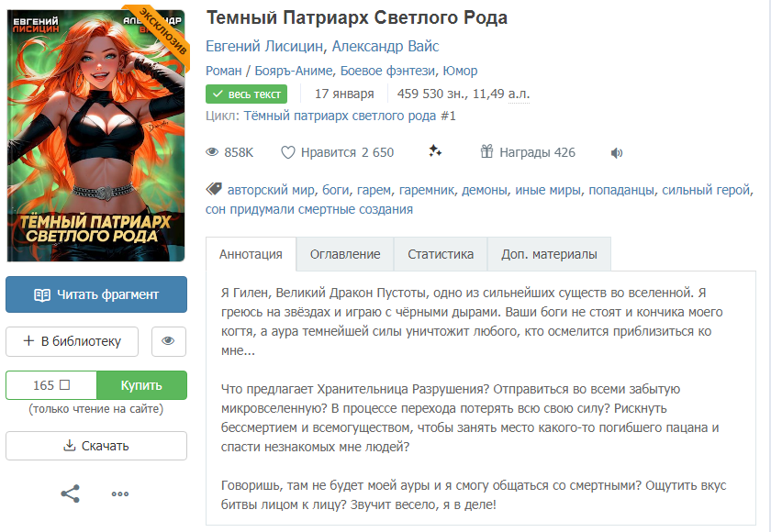771x532 pixels.
Task: Click the heart Нравится icon
Action: [x=287, y=153]
